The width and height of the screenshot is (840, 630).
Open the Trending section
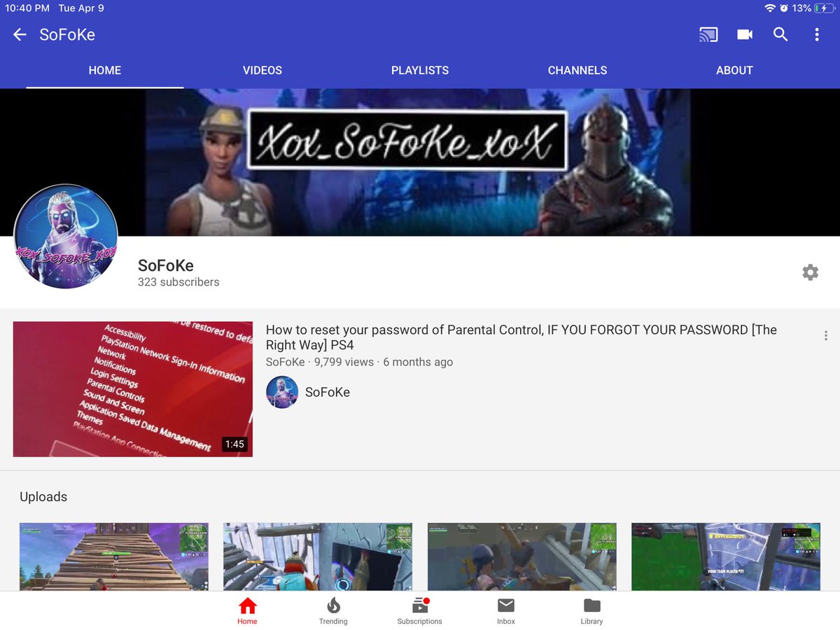point(333,609)
